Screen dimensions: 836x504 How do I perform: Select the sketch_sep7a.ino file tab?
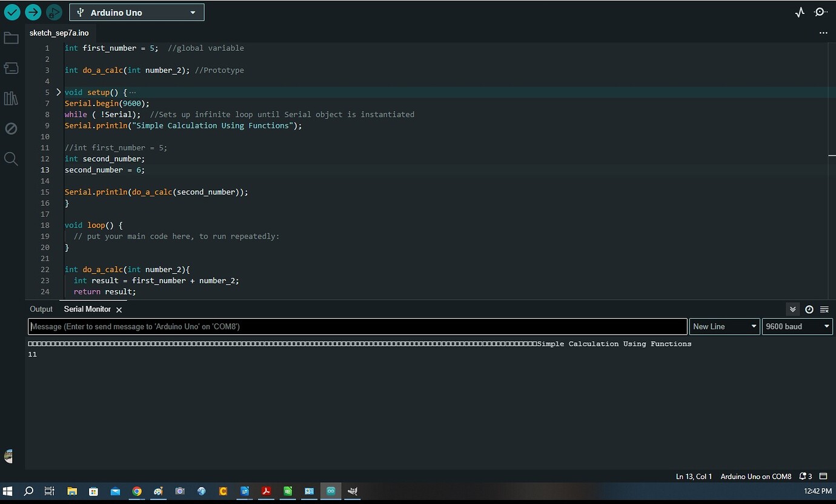(59, 33)
